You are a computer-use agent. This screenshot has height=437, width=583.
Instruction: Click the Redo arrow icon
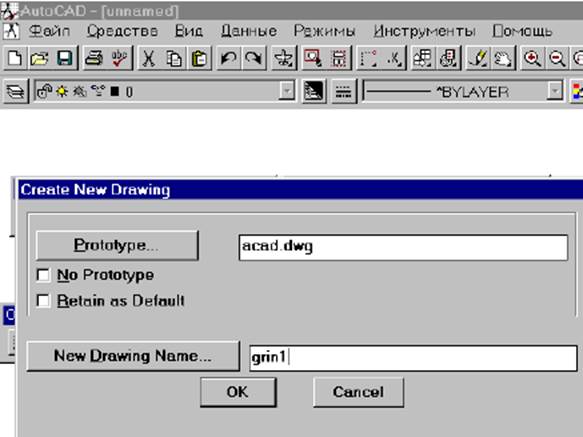click(x=254, y=58)
